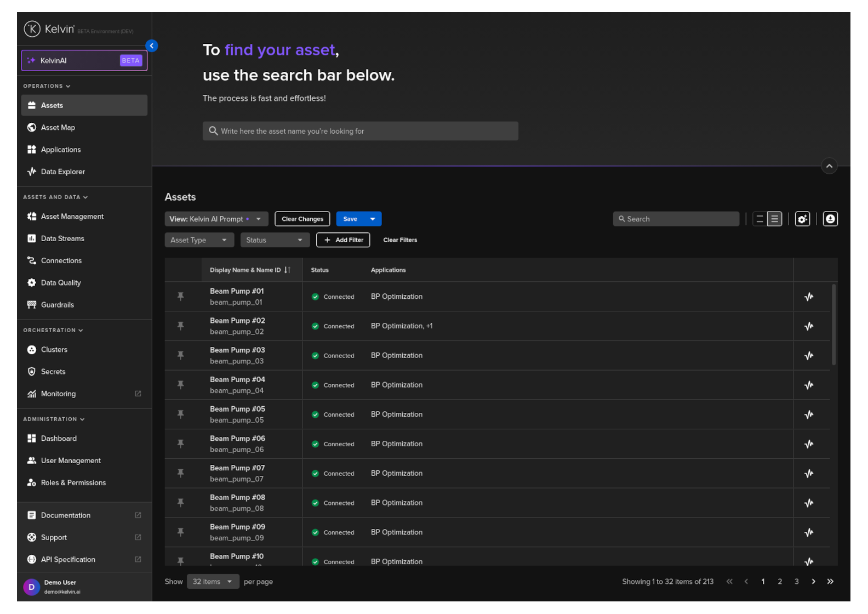The image size is (868, 614).
Task: Pin the Beam Pump #03 row
Action: point(180,355)
